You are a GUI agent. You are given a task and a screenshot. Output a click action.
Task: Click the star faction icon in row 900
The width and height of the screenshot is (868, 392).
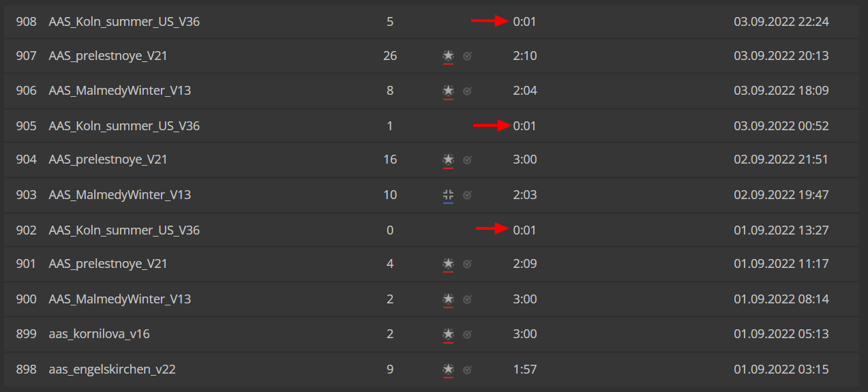(x=448, y=299)
